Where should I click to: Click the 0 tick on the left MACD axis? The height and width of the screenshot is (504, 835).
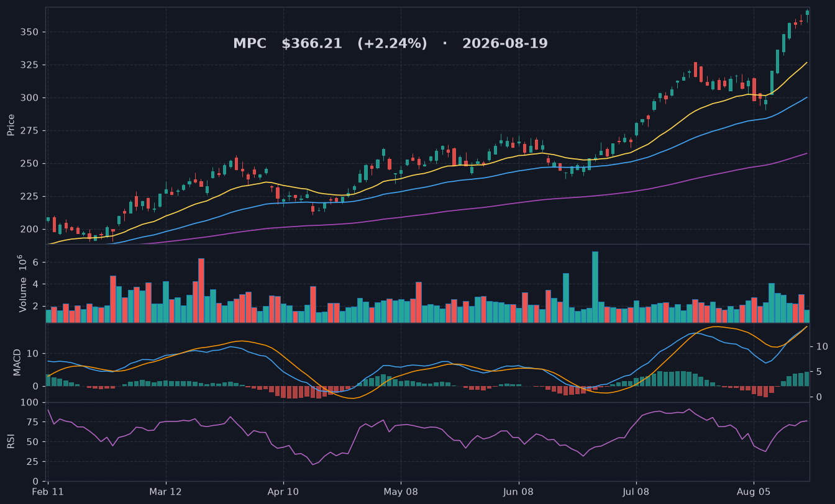coord(37,386)
